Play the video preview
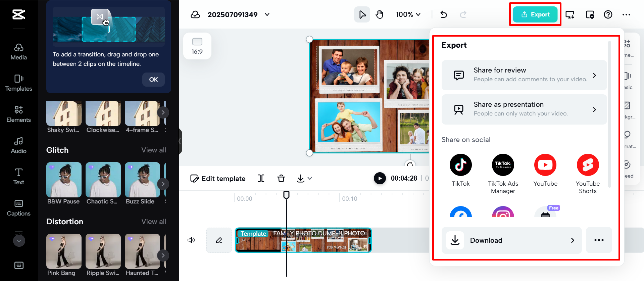The width and height of the screenshot is (644, 281). click(380, 178)
